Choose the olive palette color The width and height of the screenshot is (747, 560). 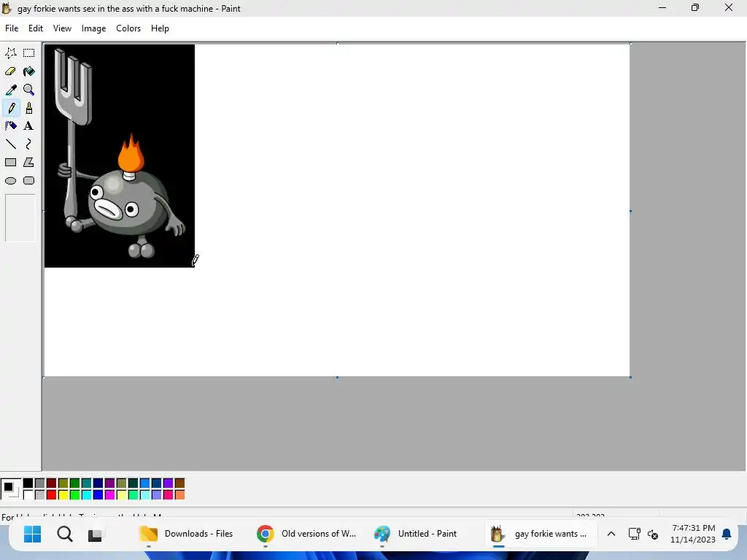63,483
